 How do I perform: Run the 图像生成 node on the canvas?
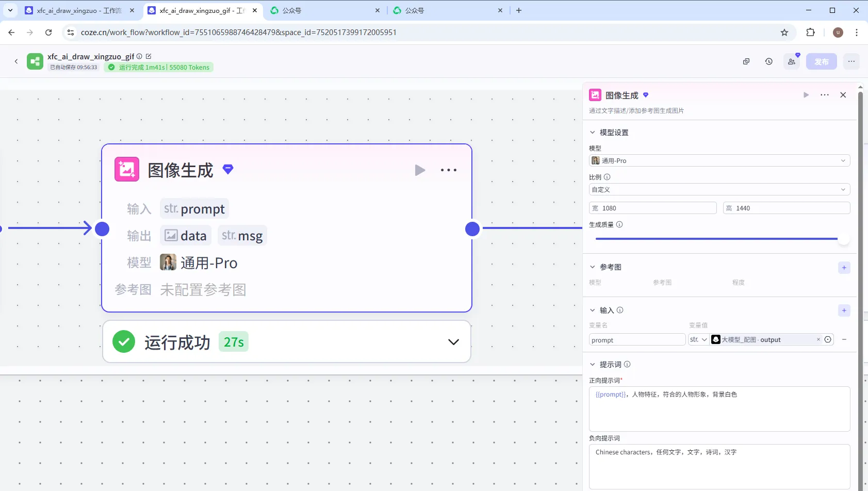420,170
